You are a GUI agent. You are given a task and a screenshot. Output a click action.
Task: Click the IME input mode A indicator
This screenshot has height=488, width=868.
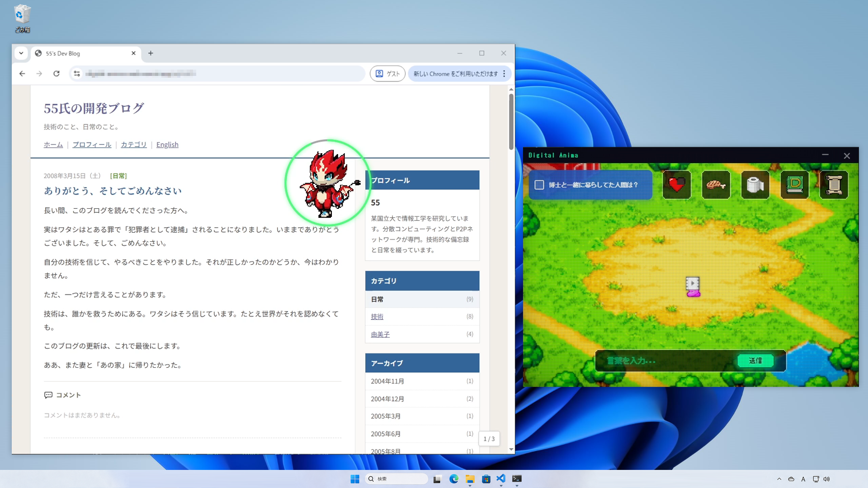(803, 479)
